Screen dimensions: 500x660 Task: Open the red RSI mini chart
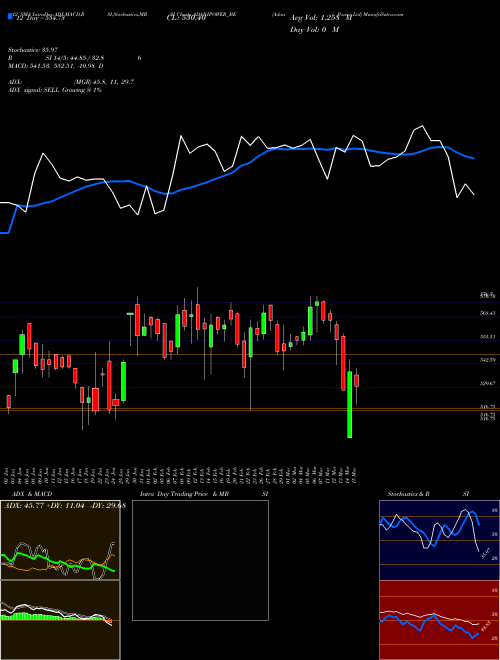(439, 620)
